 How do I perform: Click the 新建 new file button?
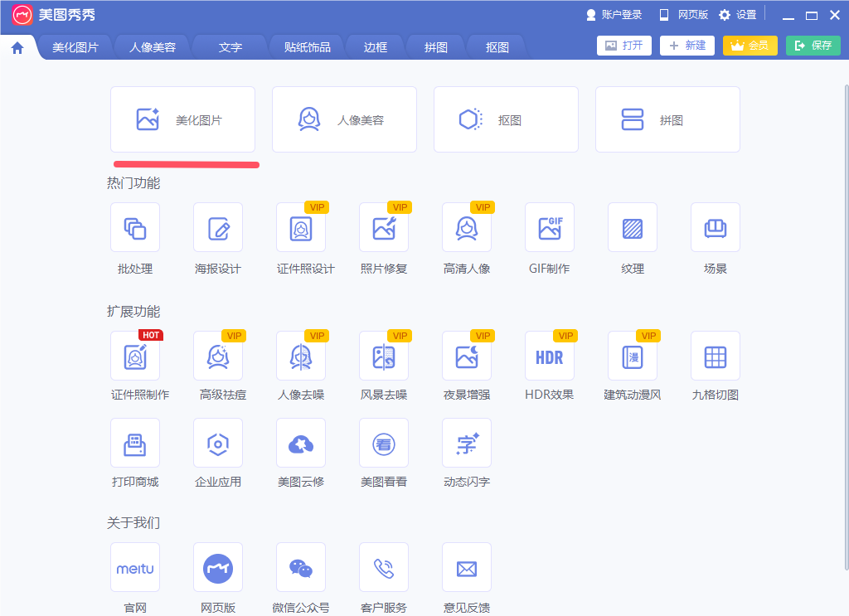tap(686, 46)
